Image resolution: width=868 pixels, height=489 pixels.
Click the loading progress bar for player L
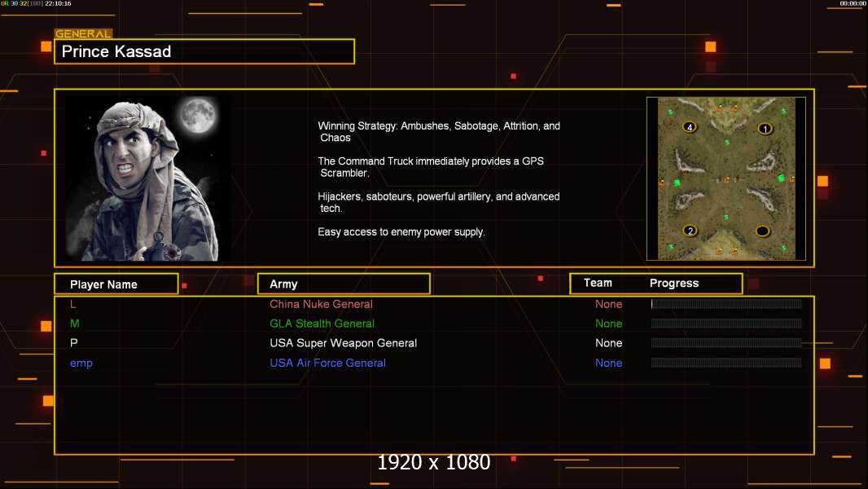click(x=726, y=303)
